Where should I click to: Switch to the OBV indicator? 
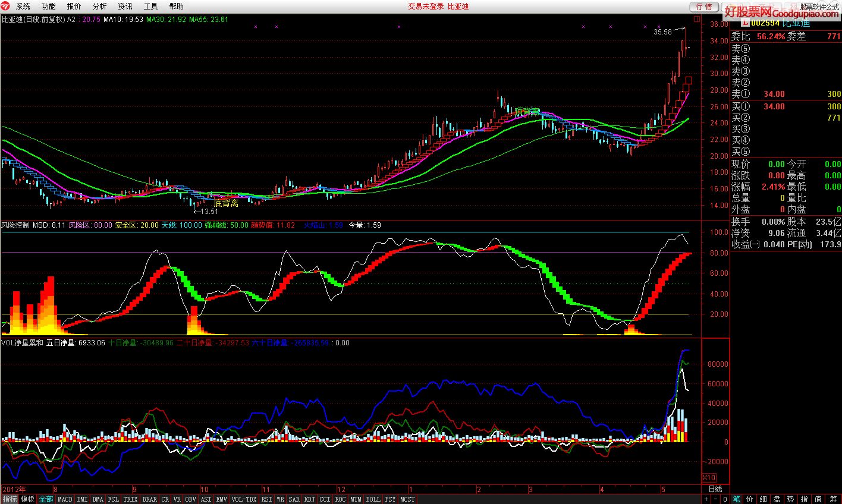tap(190, 499)
